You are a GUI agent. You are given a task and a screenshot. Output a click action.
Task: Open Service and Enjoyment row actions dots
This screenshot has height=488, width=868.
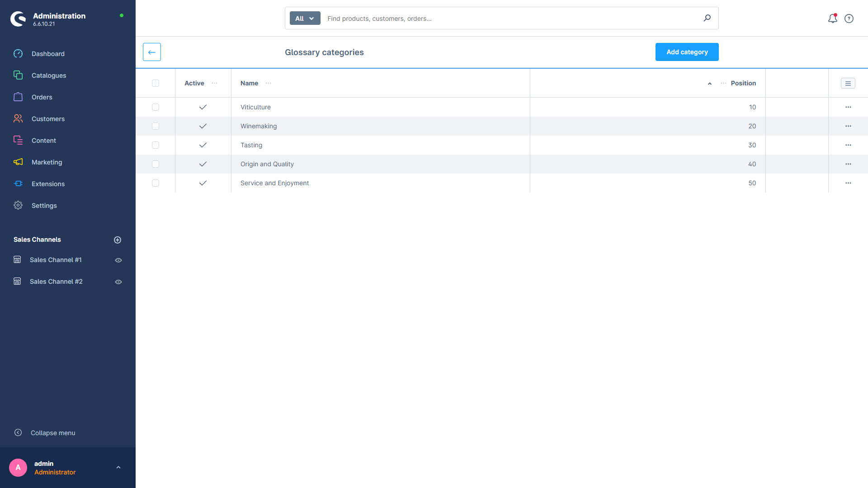848,183
